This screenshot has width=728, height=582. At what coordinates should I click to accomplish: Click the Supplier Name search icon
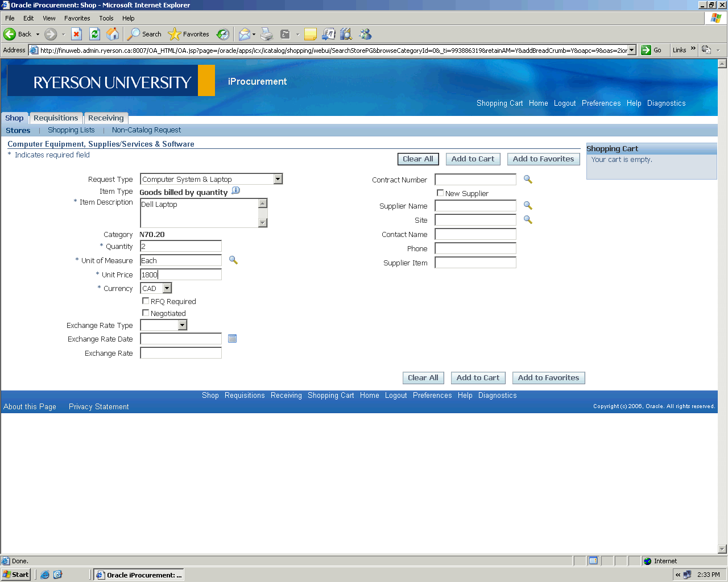528,206
